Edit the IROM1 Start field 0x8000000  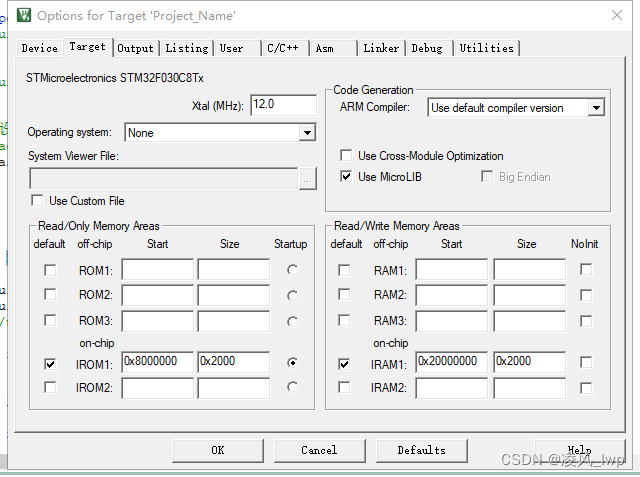click(157, 362)
